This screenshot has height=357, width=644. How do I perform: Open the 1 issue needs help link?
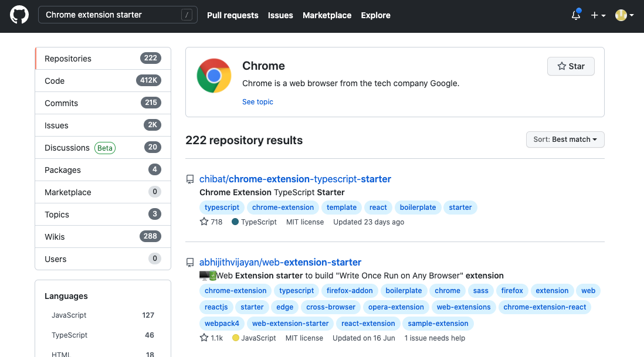pos(435,338)
